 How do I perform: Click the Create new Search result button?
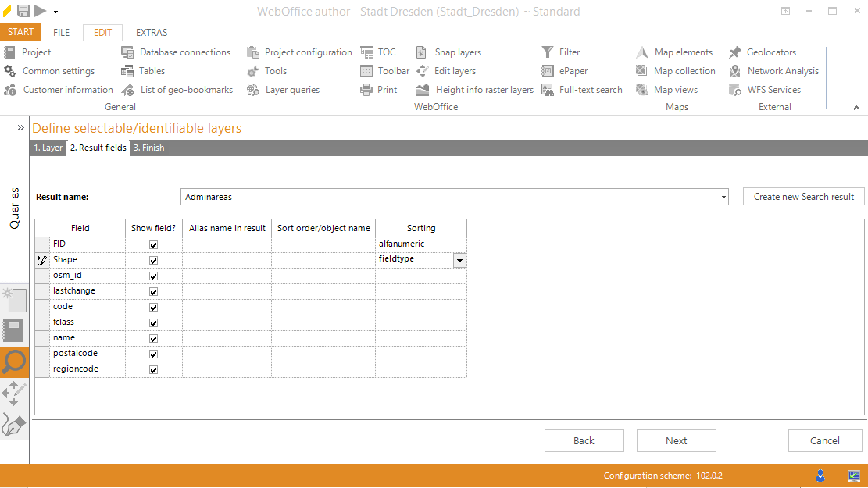[x=803, y=196]
